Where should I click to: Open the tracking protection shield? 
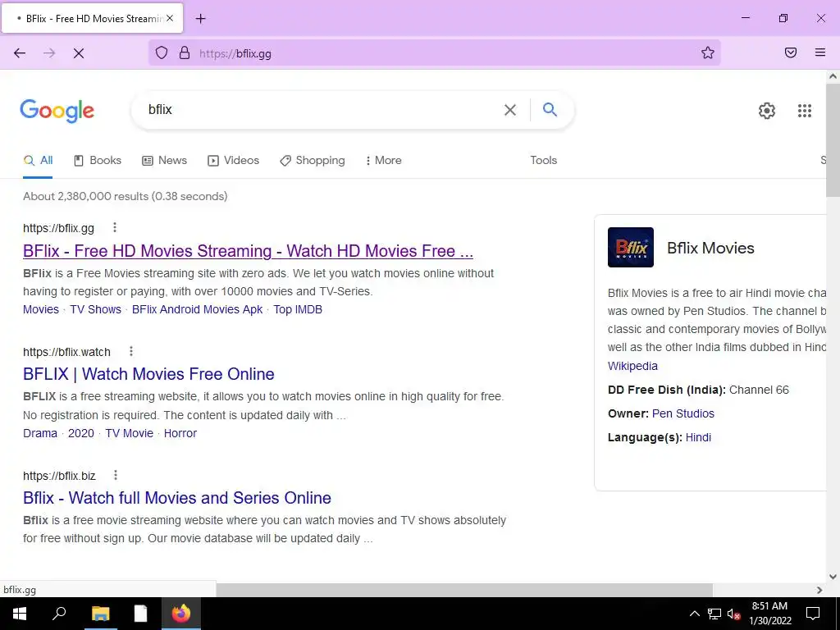click(x=162, y=52)
